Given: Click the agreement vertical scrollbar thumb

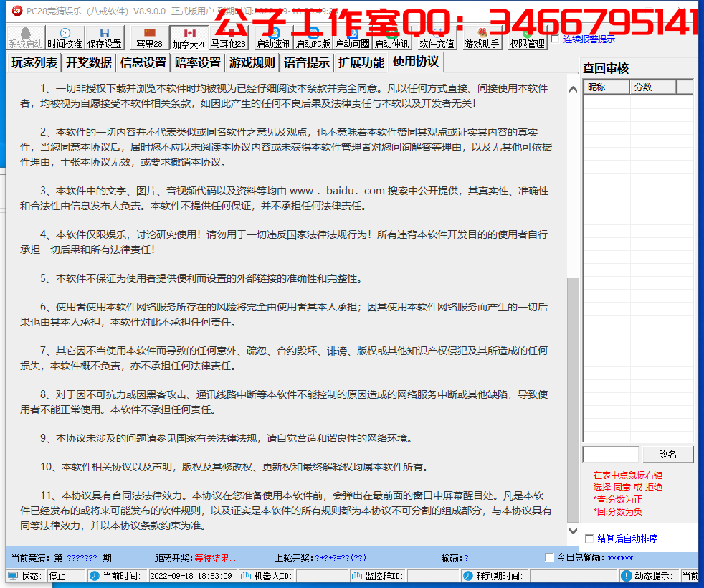Looking at the screenshot, I should point(573,400).
